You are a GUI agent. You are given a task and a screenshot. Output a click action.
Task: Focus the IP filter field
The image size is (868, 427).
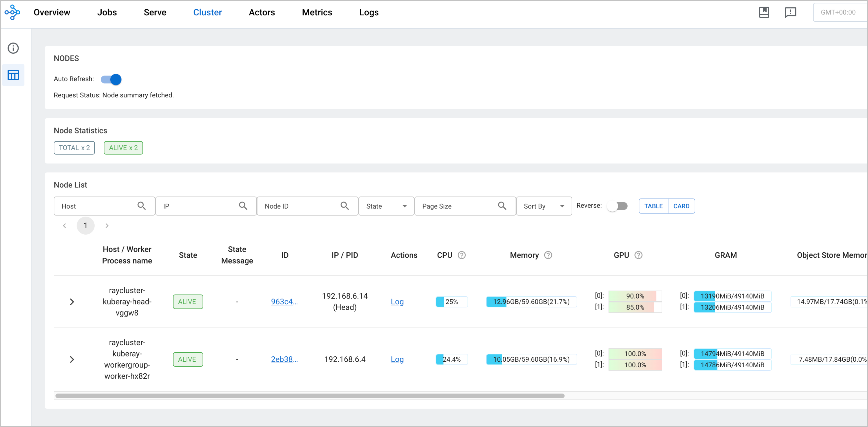coord(206,206)
